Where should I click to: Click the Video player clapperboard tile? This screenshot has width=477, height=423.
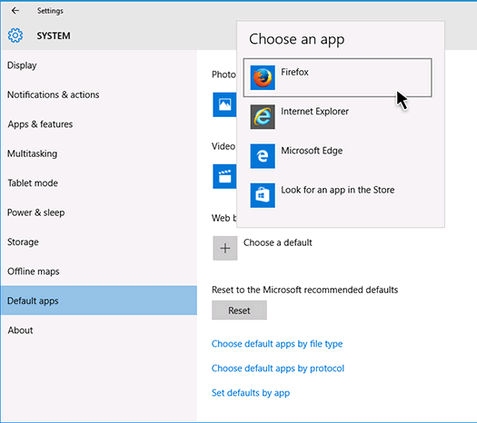[x=225, y=176]
